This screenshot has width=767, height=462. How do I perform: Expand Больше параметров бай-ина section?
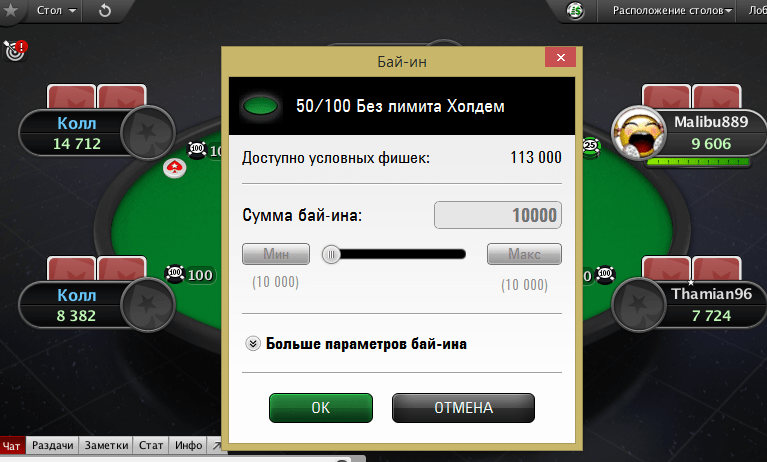pos(357,344)
